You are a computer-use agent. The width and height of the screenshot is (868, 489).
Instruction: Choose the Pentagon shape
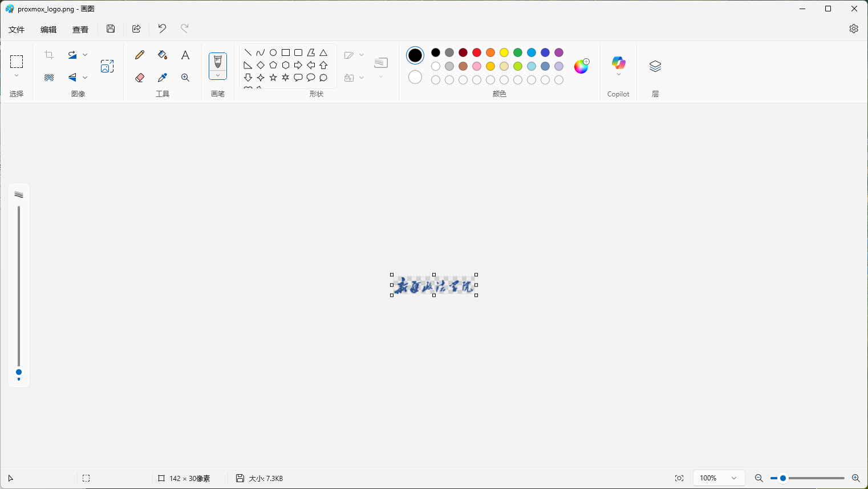tap(273, 65)
